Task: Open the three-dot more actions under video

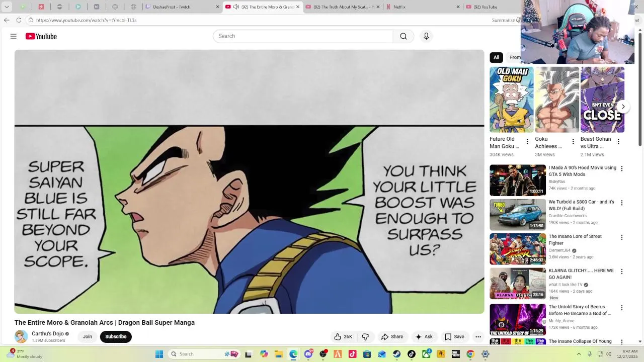Action: (478, 337)
